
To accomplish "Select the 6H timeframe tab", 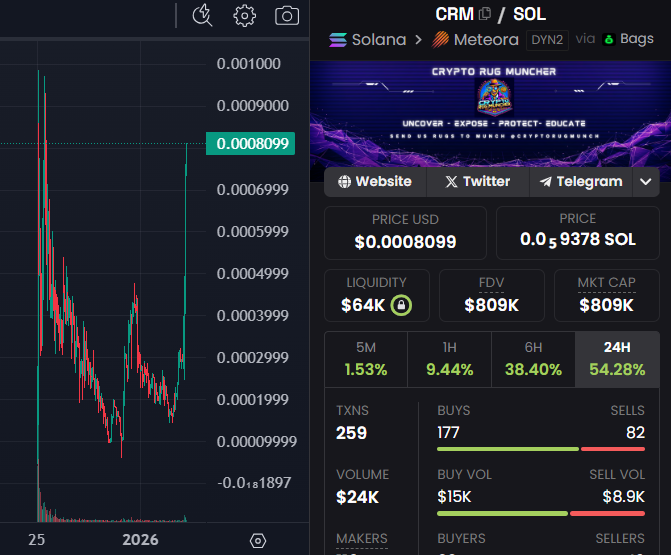I will [533, 359].
